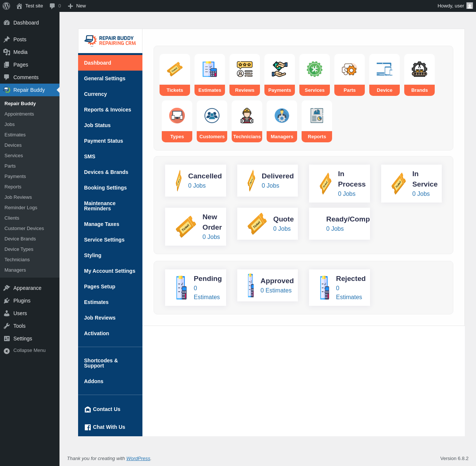
Task: Open the Job Status tab
Action: click(110, 125)
